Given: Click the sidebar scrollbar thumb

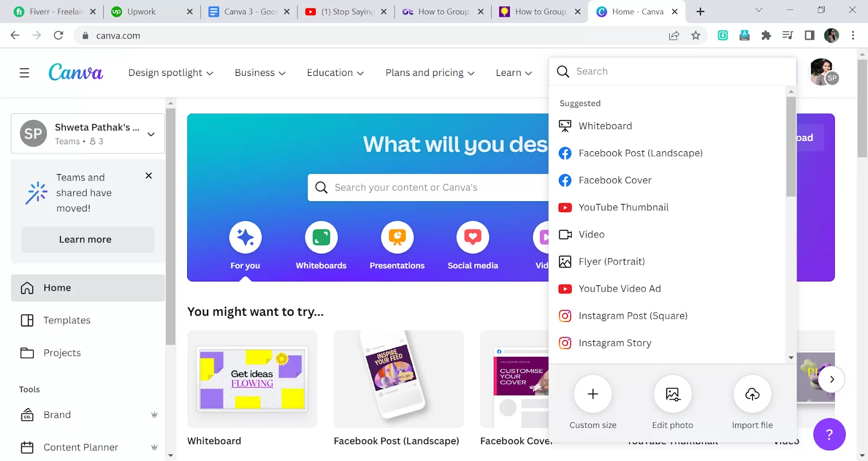Looking at the screenshot, I should tap(170, 227).
